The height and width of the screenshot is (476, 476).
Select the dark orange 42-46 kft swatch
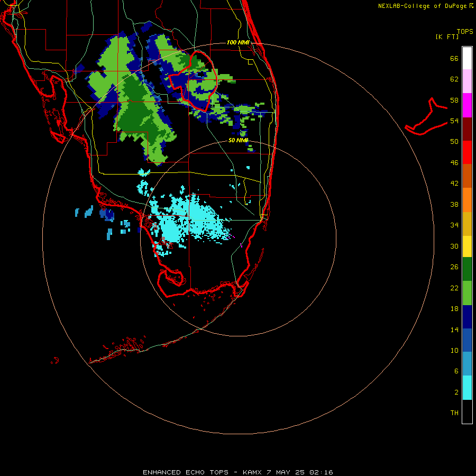tap(467, 176)
